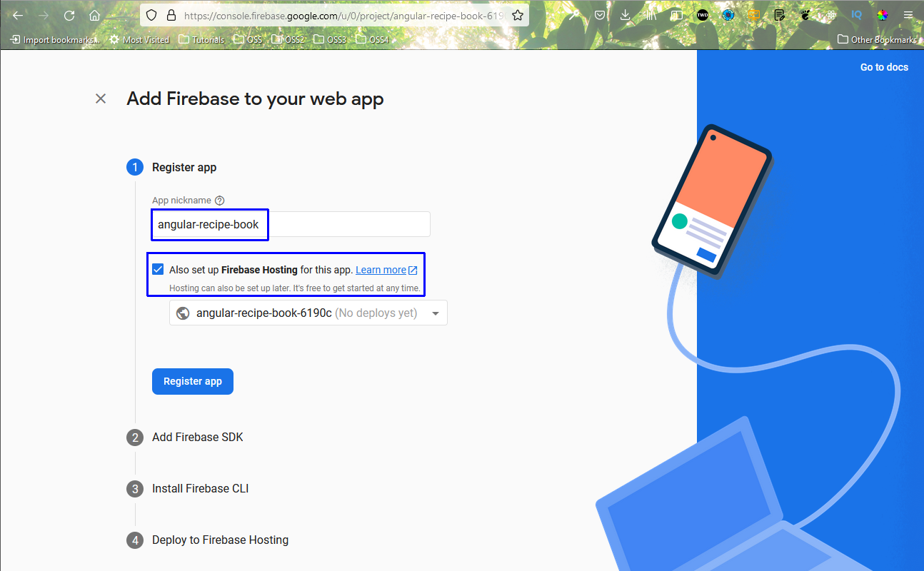Uncheck the Also set up Firebase Hosting checkbox
This screenshot has height=571, width=924.
point(158,269)
